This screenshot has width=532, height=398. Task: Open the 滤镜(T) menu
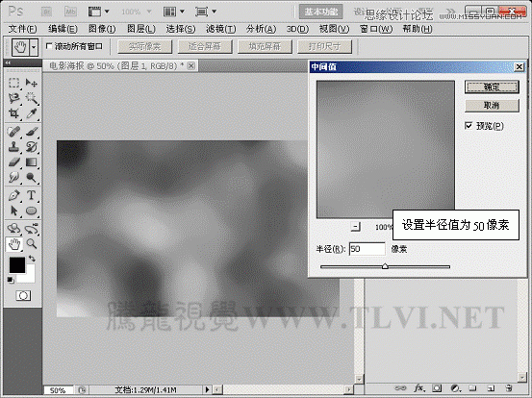coord(220,29)
